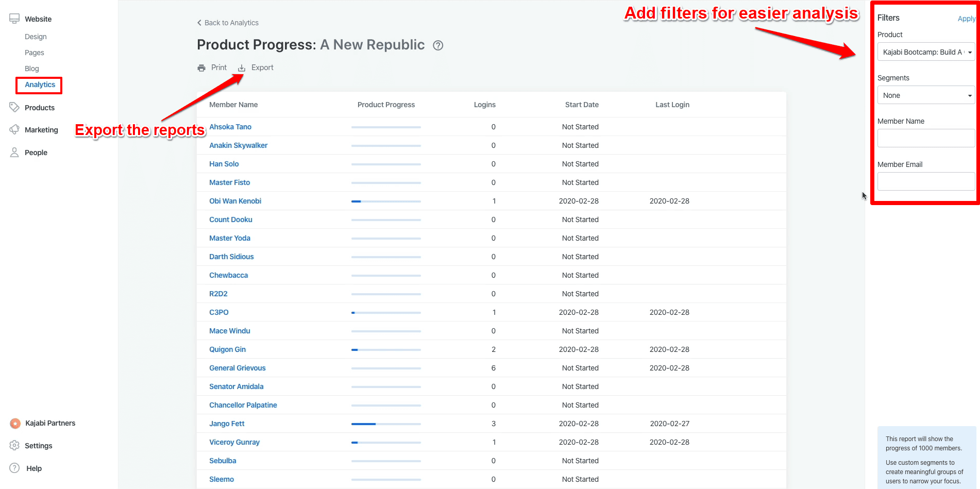Screen dimensions: 980x489
Task: Open the Segments dropdown
Action: pos(926,95)
